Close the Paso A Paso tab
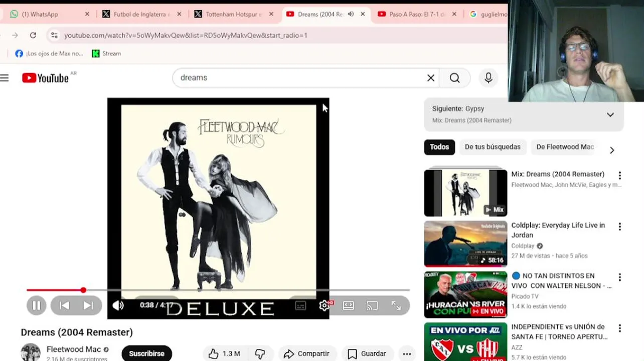The height and width of the screenshot is (361, 644). coord(454,14)
